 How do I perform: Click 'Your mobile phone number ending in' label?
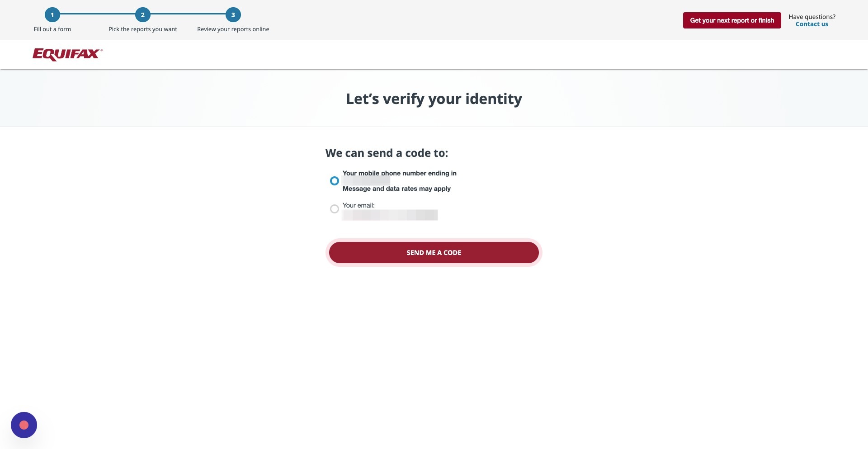[x=400, y=173]
